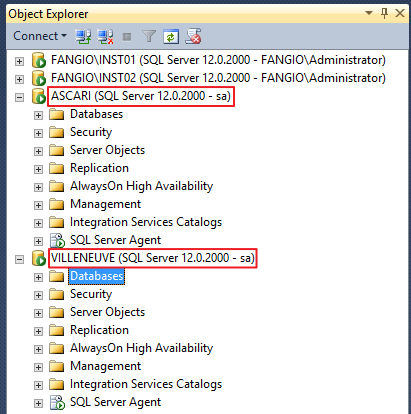Expand SQL Server Agent under VILLENEUVE
Screen dimensions: 411x414
38,403
